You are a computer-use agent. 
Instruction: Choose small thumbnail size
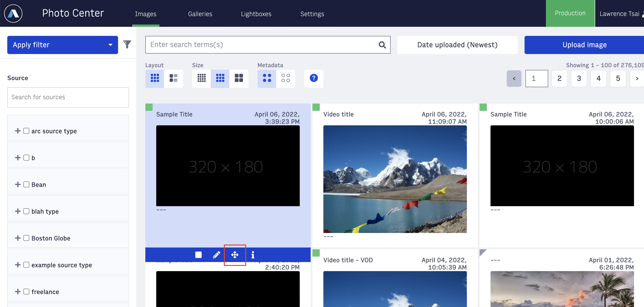click(201, 78)
